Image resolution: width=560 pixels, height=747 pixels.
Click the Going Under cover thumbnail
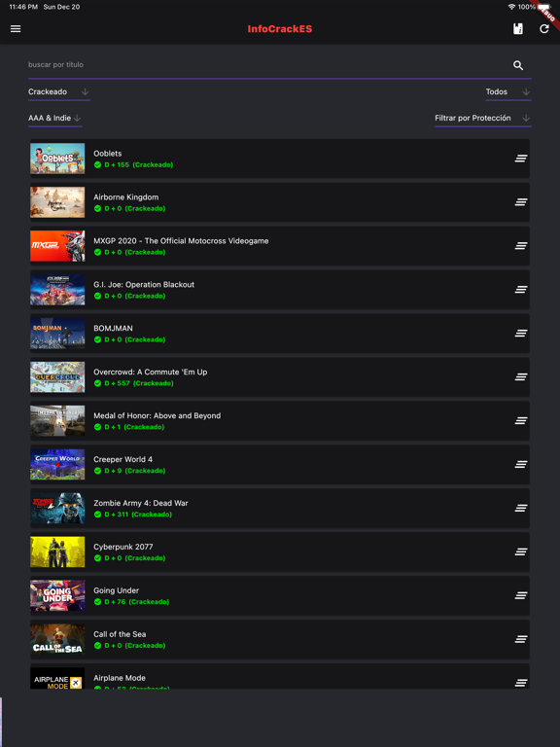(57, 595)
